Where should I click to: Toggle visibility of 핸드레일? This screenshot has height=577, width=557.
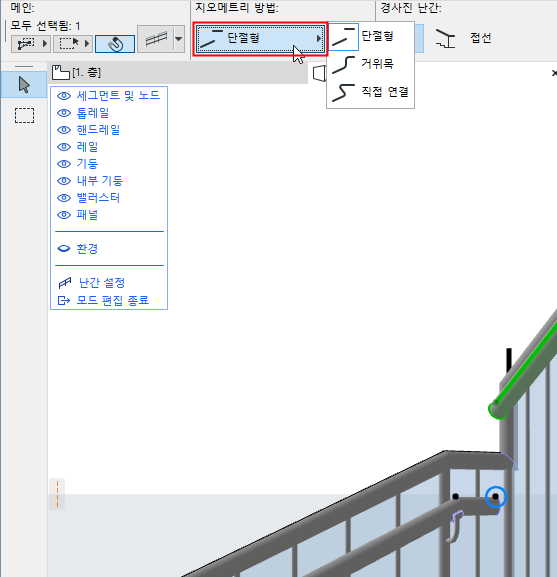pyautogui.click(x=64, y=130)
